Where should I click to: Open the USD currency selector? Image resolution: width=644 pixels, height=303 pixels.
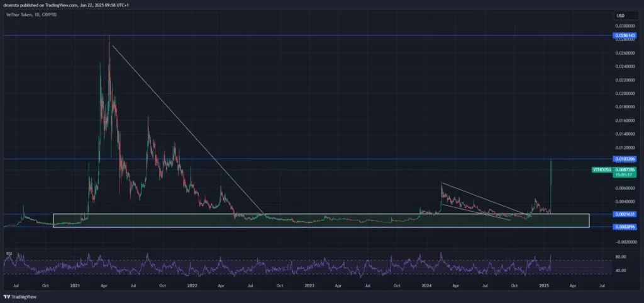(620, 16)
